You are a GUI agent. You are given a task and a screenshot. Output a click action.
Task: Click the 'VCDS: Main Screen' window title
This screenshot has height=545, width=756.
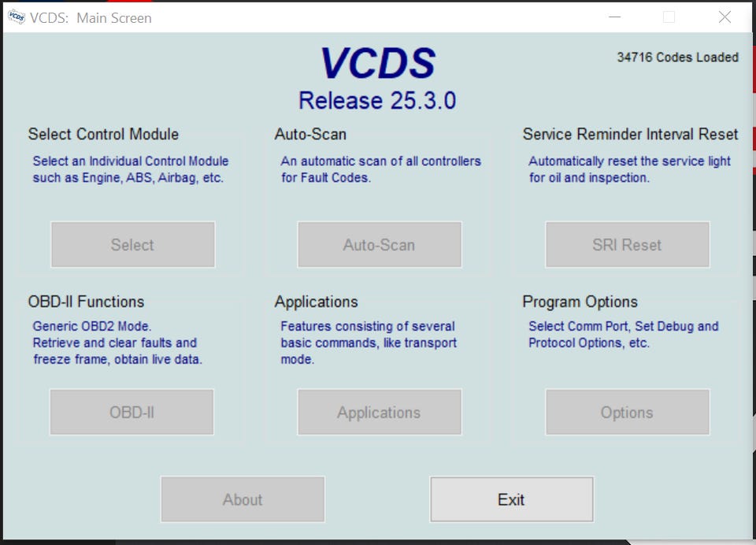click(91, 18)
